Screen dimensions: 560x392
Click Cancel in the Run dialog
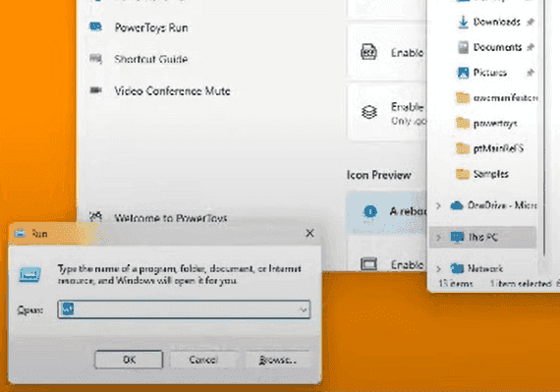tap(203, 360)
